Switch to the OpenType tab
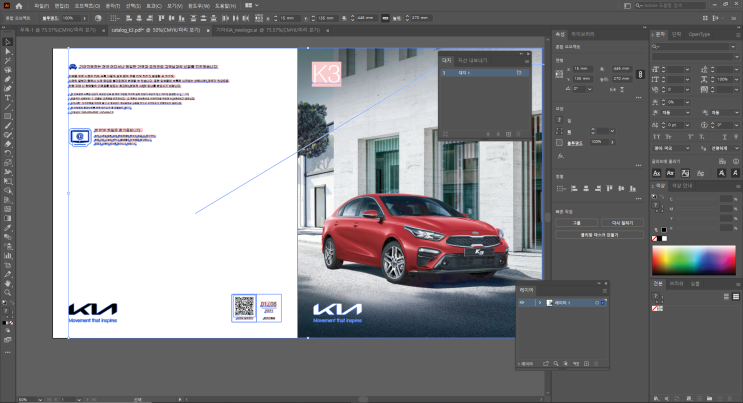Screen dimensions: 743x403 (699, 35)
